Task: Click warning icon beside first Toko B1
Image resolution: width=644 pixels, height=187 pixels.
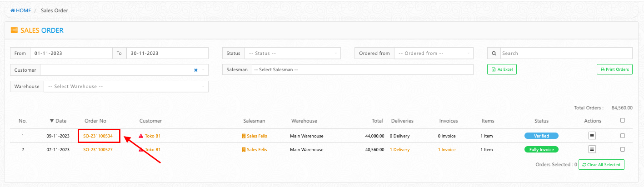Action: pos(141,136)
